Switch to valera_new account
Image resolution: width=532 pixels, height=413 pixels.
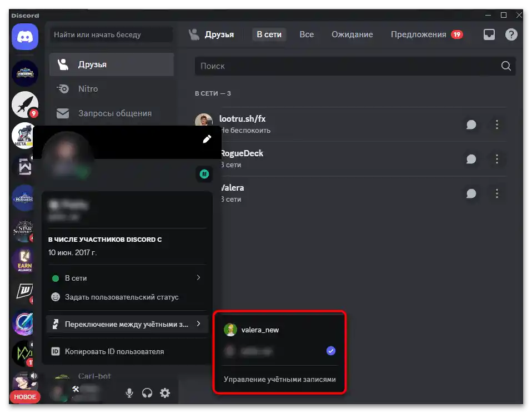279,330
